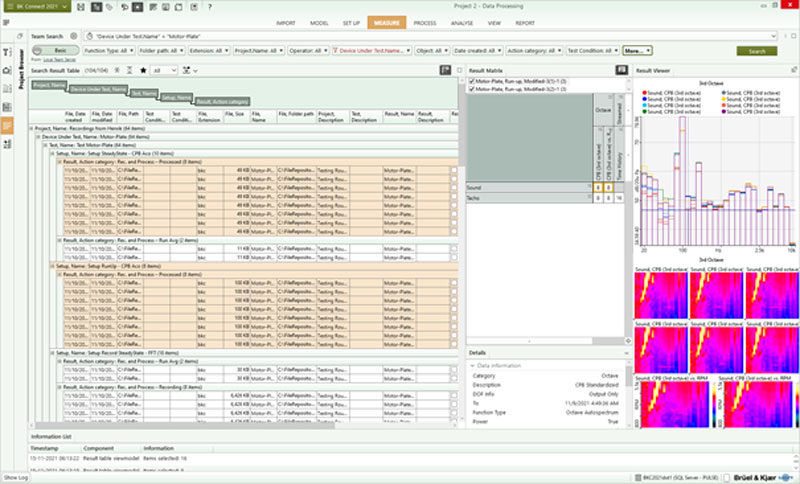Click the pop-out icon in Result Viewer header
Image resolution: width=800 pixels, height=484 pixels.
click(794, 70)
